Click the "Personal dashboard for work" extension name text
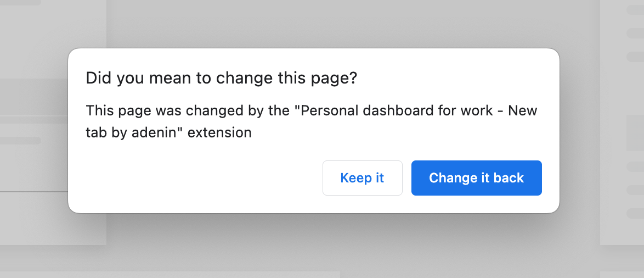644x278 pixels. pyautogui.click(x=397, y=110)
